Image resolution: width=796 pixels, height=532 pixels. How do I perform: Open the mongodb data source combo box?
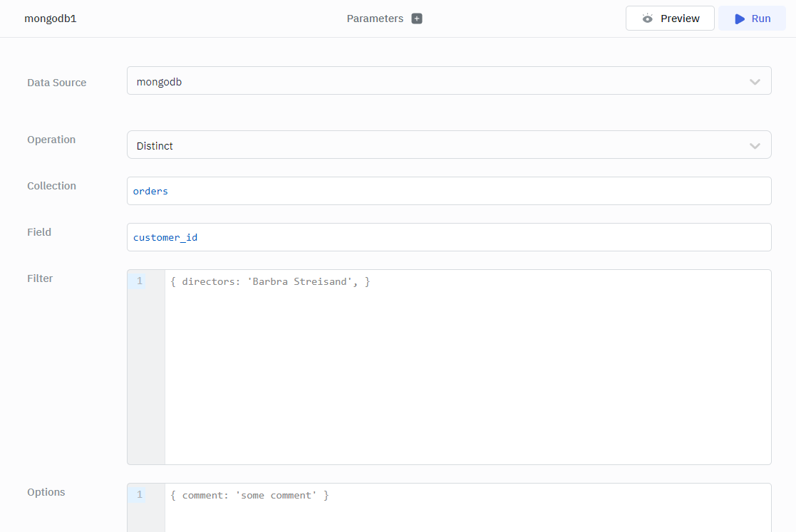click(x=435, y=81)
